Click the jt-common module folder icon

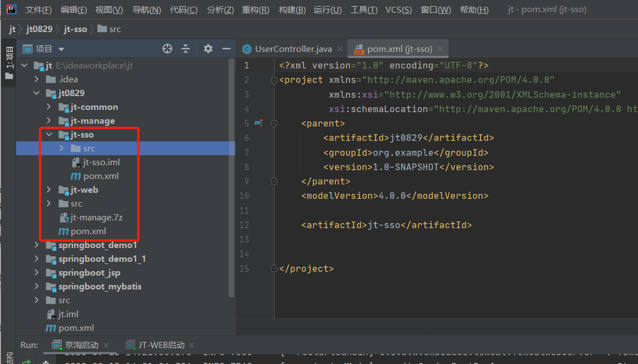tap(64, 107)
